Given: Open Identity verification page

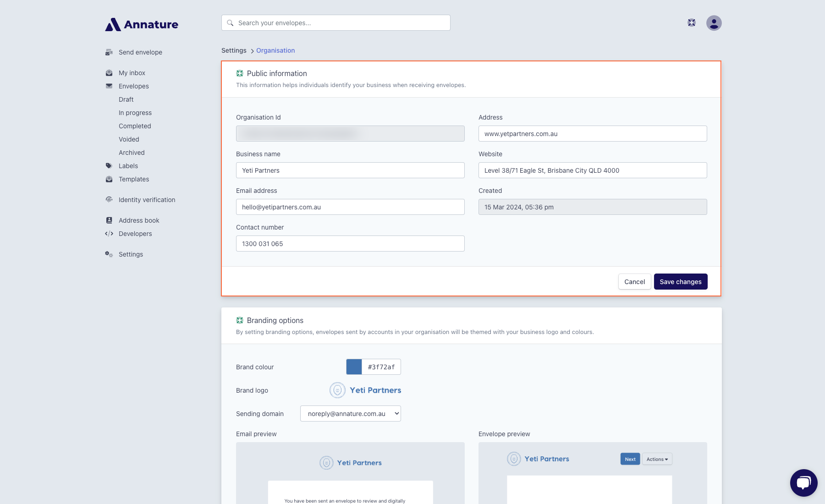Looking at the screenshot, I should (x=147, y=200).
